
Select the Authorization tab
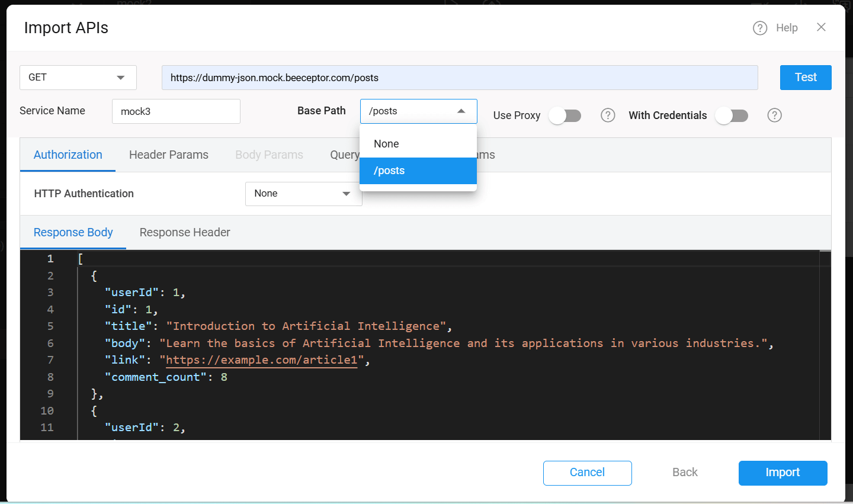pyautogui.click(x=68, y=155)
